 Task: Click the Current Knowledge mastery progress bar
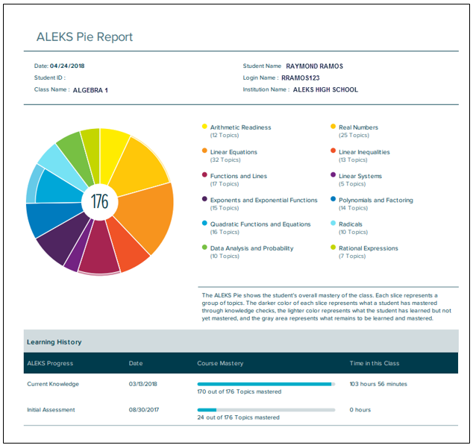click(x=266, y=384)
